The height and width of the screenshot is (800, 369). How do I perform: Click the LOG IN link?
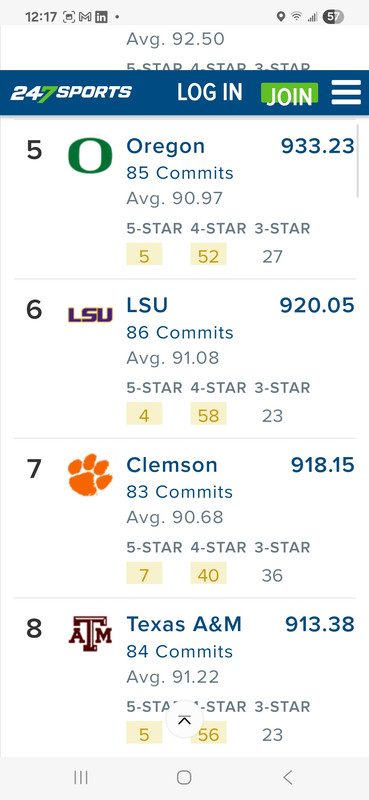(x=210, y=92)
